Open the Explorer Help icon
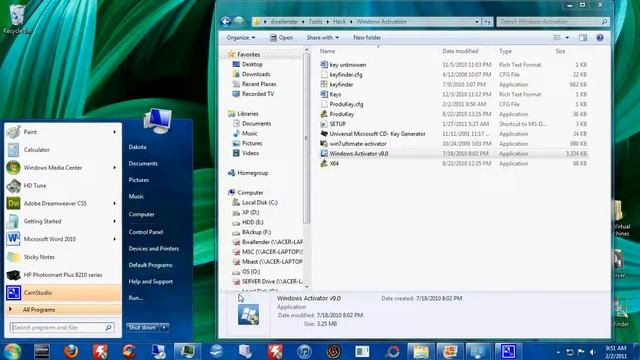 (600, 38)
